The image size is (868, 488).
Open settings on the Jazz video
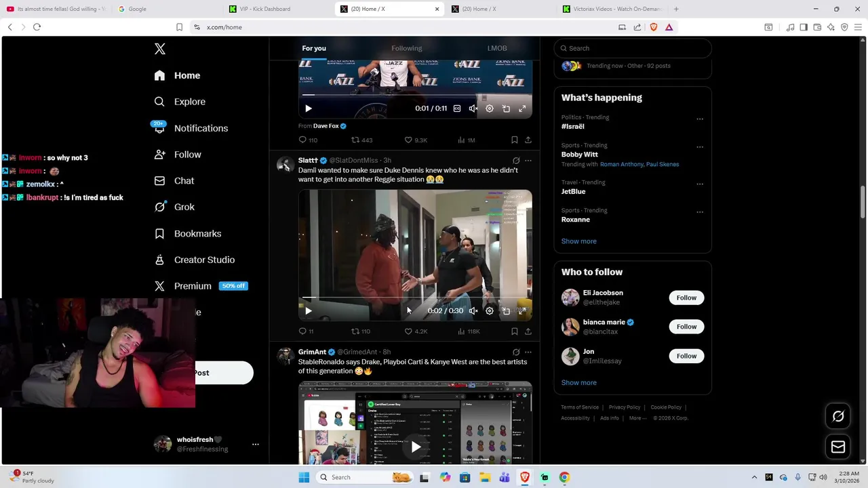pyautogui.click(x=490, y=108)
